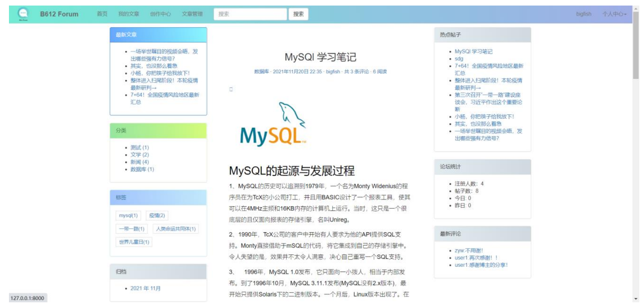This screenshot has width=644, height=304.
Task: Open hot post 一场举世瞩目的视频会晤
Action: point(488,134)
